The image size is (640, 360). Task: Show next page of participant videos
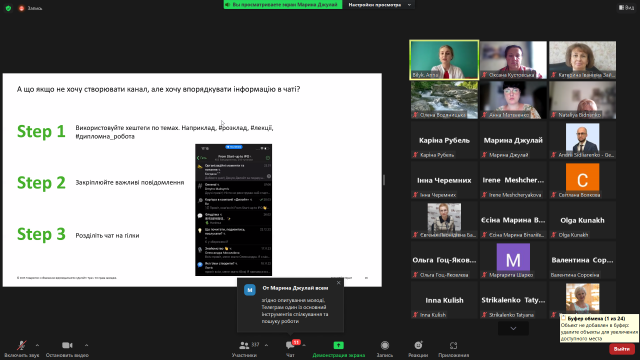[x=513, y=328]
